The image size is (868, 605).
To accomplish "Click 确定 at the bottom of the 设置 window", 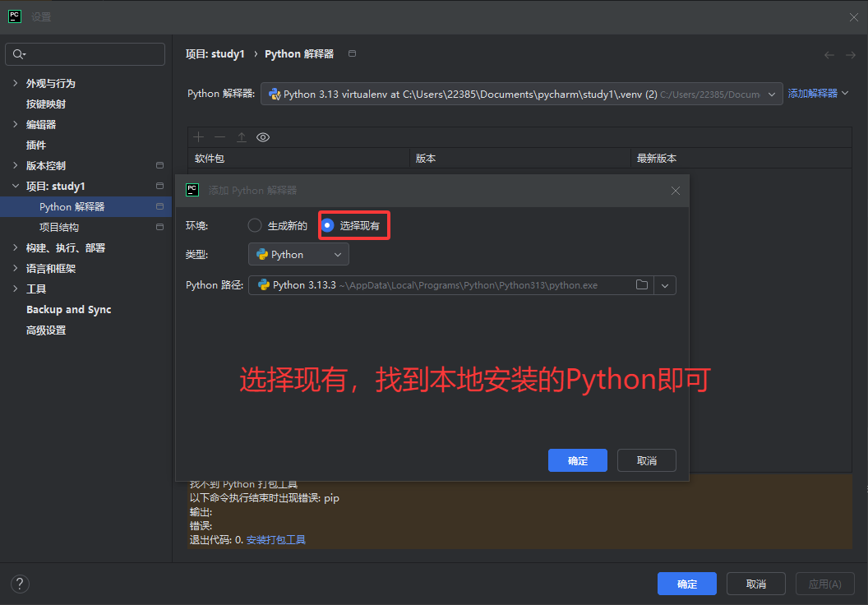I will point(687,584).
